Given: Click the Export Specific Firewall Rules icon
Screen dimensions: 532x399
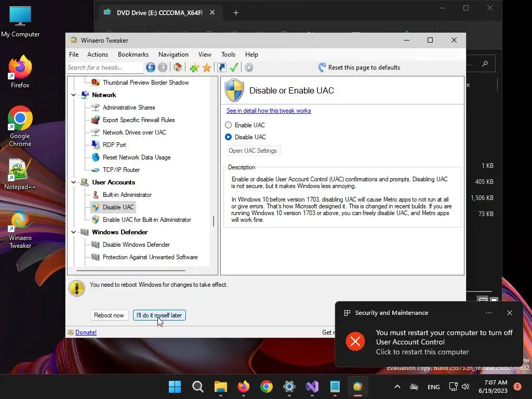Looking at the screenshot, I should pos(96,120).
